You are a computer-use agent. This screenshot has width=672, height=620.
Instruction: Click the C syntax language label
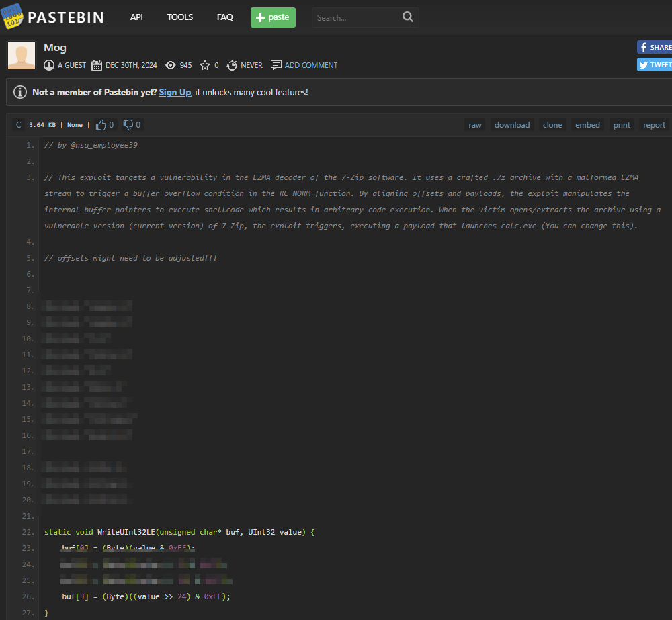point(18,125)
